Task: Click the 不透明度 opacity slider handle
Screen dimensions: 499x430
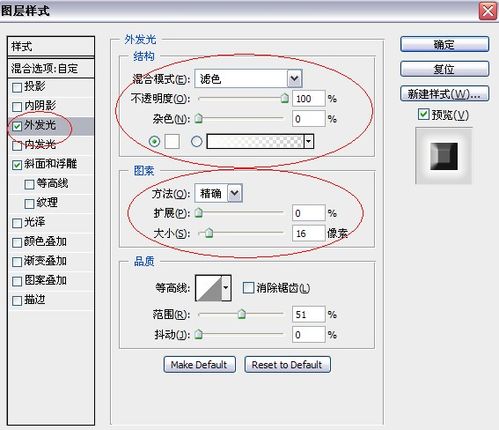Action: [x=284, y=98]
